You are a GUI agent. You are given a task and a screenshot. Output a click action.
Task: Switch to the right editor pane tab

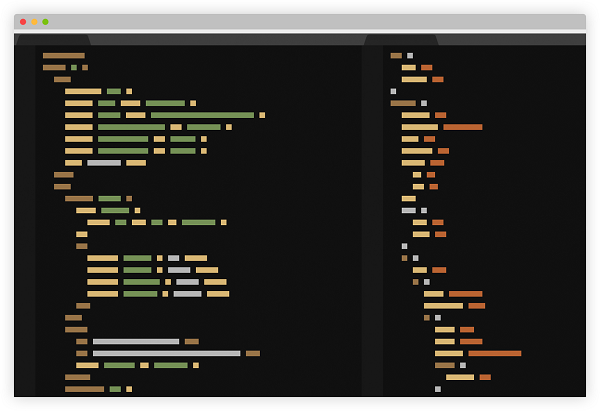point(401,40)
